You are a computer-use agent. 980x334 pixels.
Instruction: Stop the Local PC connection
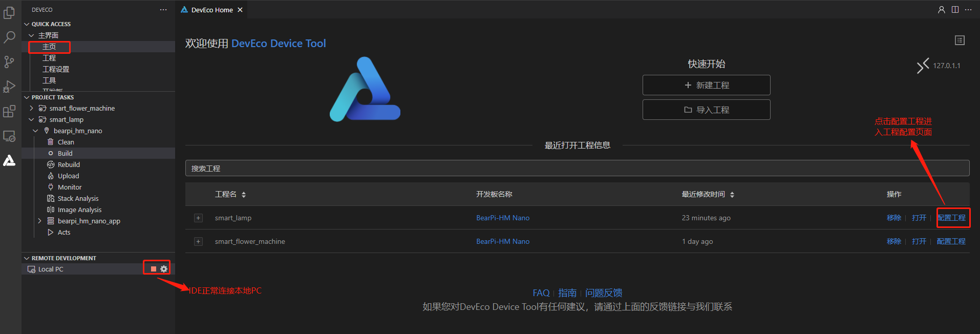(x=153, y=269)
